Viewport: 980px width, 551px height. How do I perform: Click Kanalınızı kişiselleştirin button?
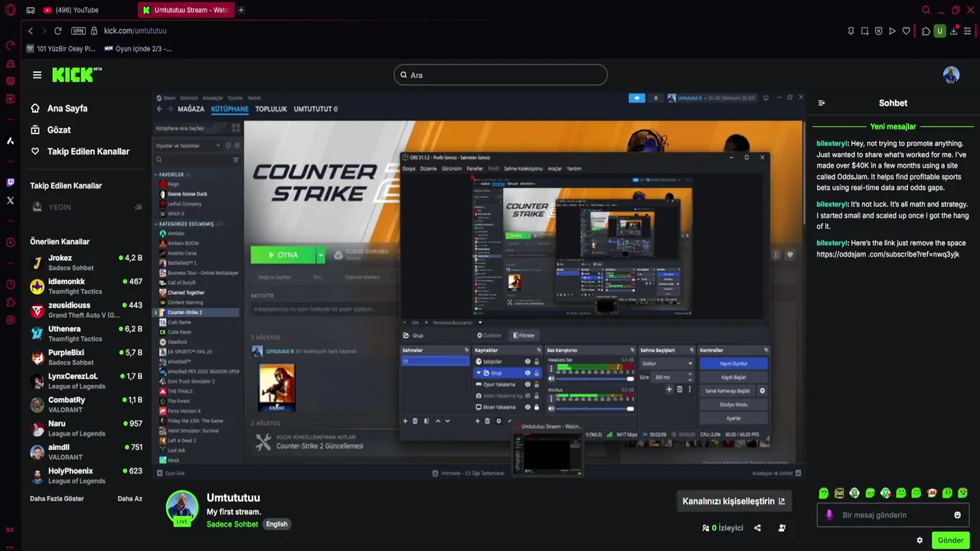click(733, 501)
